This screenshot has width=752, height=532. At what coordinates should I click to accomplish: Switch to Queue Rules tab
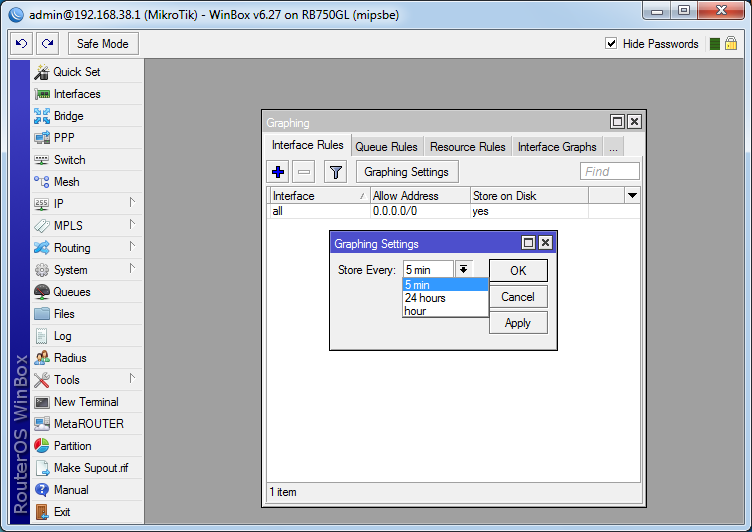[x=387, y=147]
